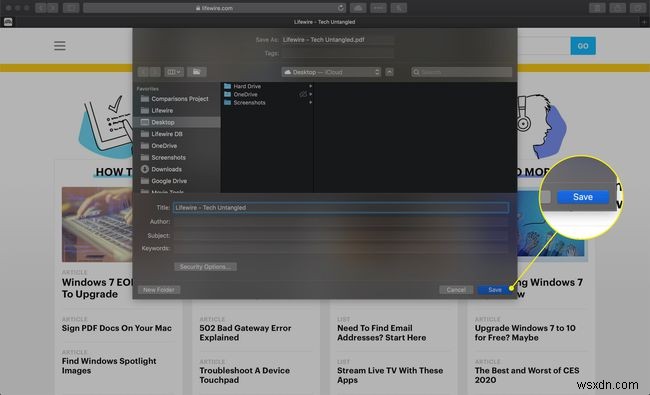Cancel the save dialog
This screenshot has height=395, width=650.
(x=456, y=290)
